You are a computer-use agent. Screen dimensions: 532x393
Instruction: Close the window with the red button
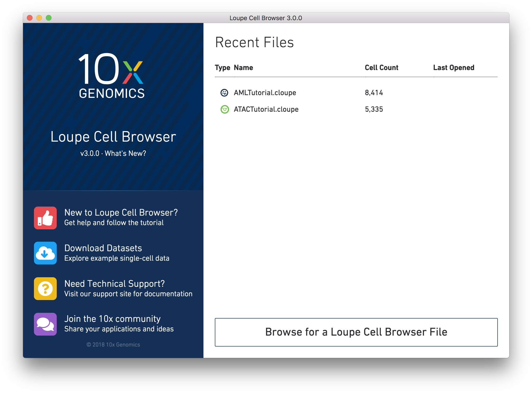30,18
